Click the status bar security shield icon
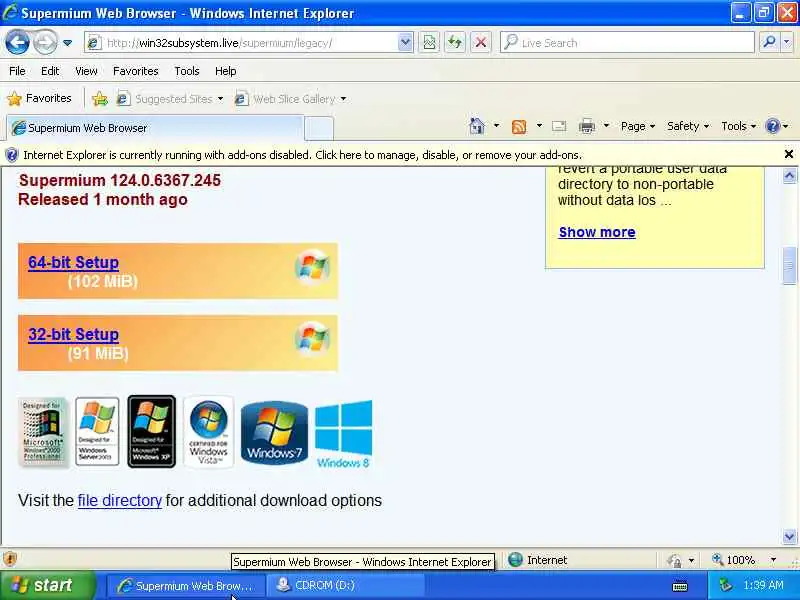800x600 pixels. click(10, 560)
